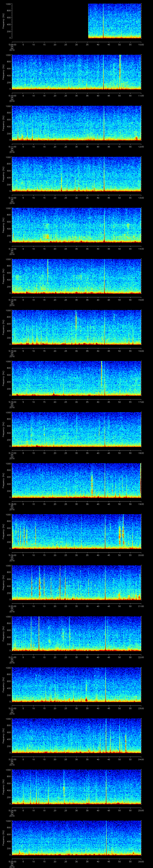Select the 5:12:00 time label
The image size is (153, 868).
[12, 198]
